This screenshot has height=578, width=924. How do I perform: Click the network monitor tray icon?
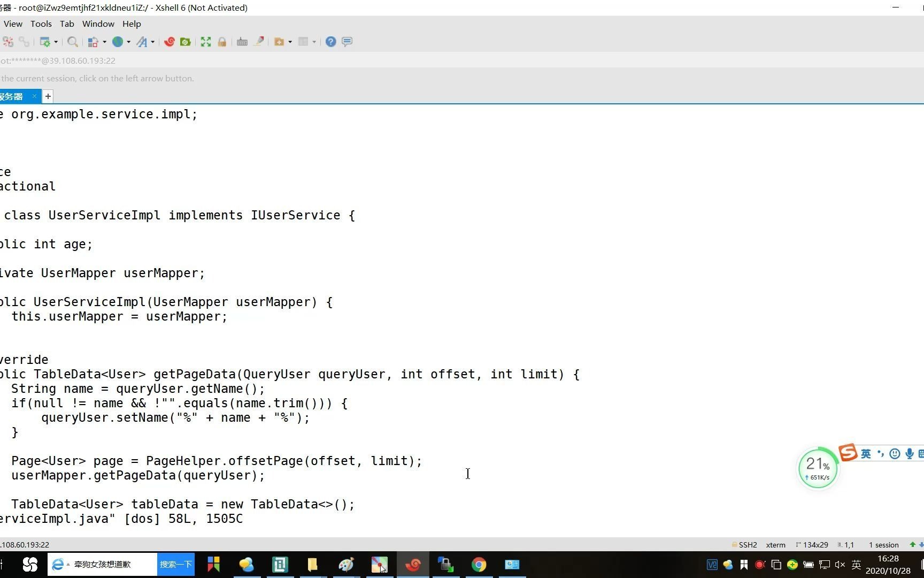point(825,565)
